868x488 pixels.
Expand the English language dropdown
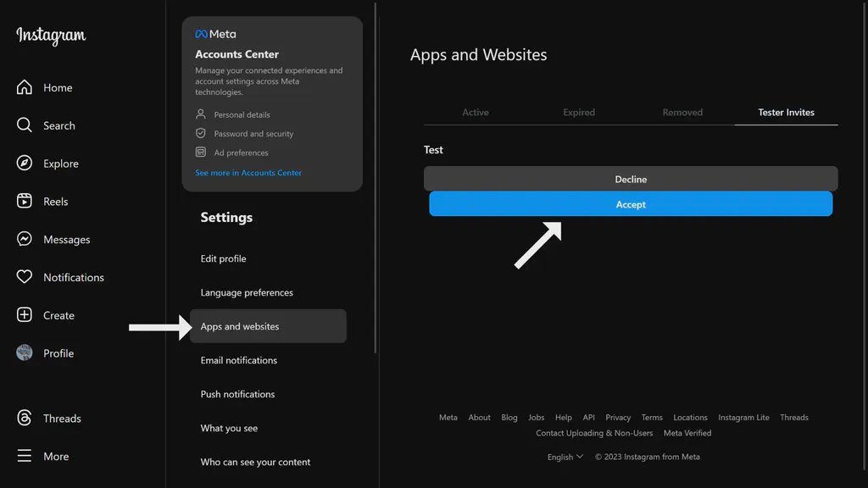point(565,457)
